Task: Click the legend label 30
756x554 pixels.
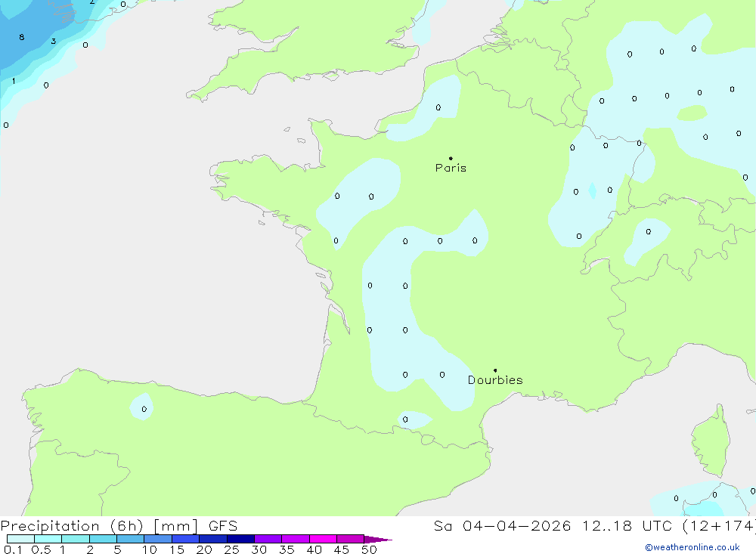Action: coord(259,549)
